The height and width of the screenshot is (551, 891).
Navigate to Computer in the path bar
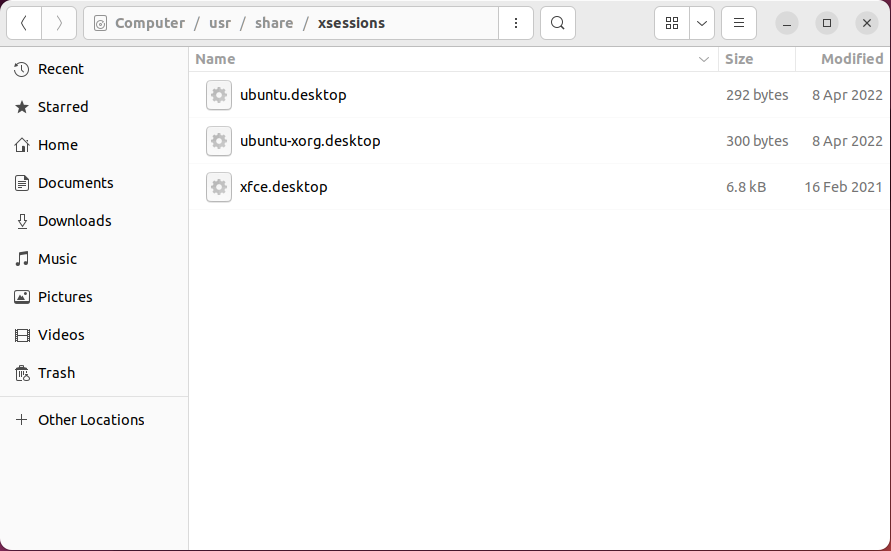149,23
